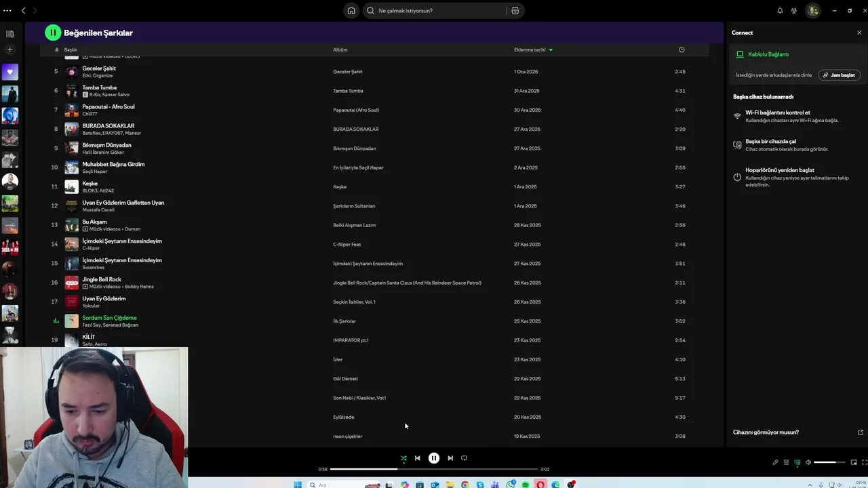Toggle repeat mode

(x=464, y=458)
